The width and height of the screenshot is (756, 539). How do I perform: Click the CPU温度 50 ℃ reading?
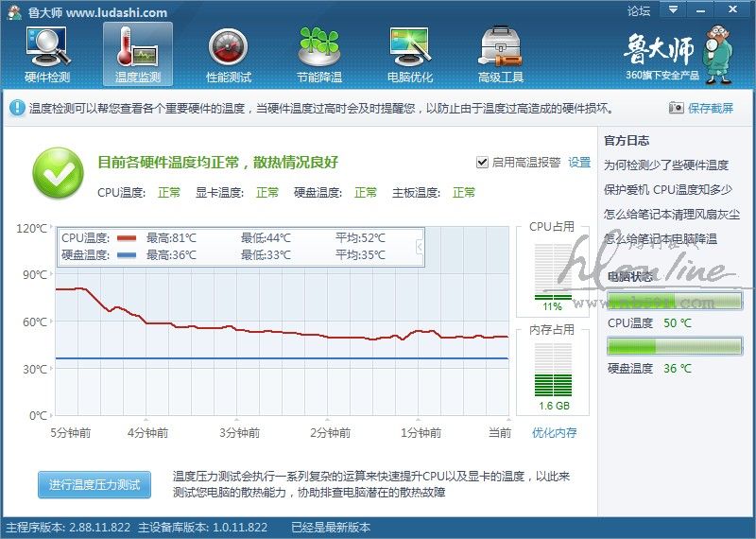649,322
